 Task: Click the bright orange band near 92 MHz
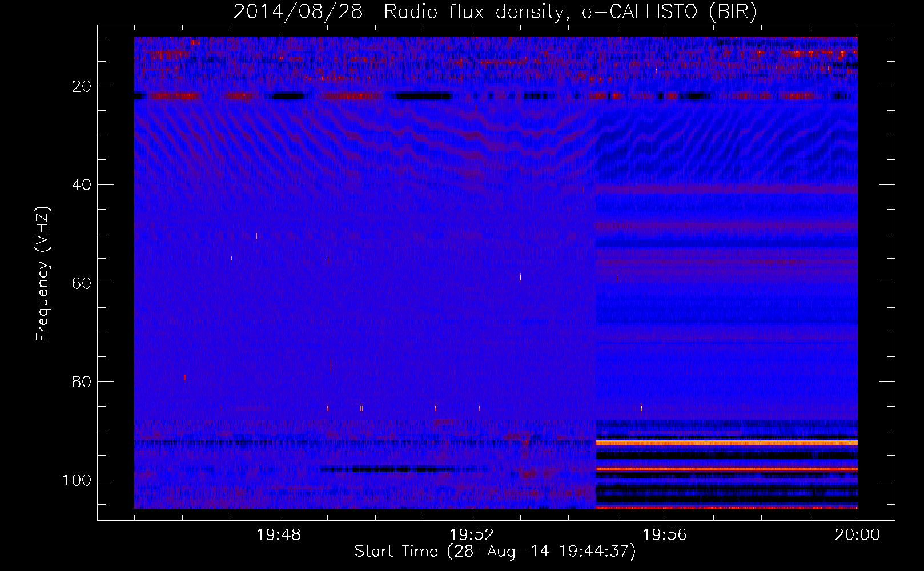coord(726,443)
